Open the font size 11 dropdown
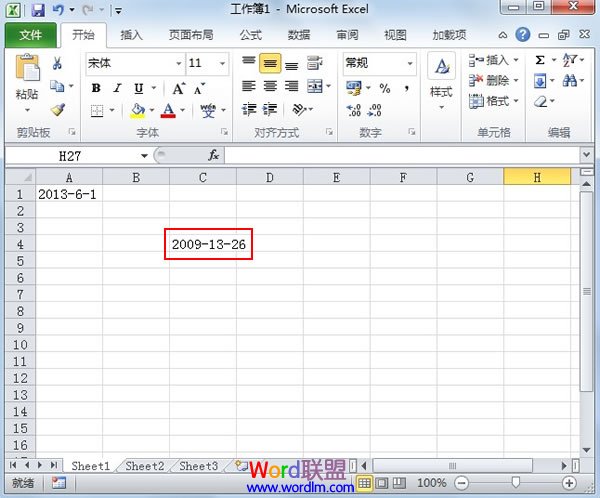Image resolution: width=600 pixels, height=498 pixels. pyautogui.click(x=222, y=63)
